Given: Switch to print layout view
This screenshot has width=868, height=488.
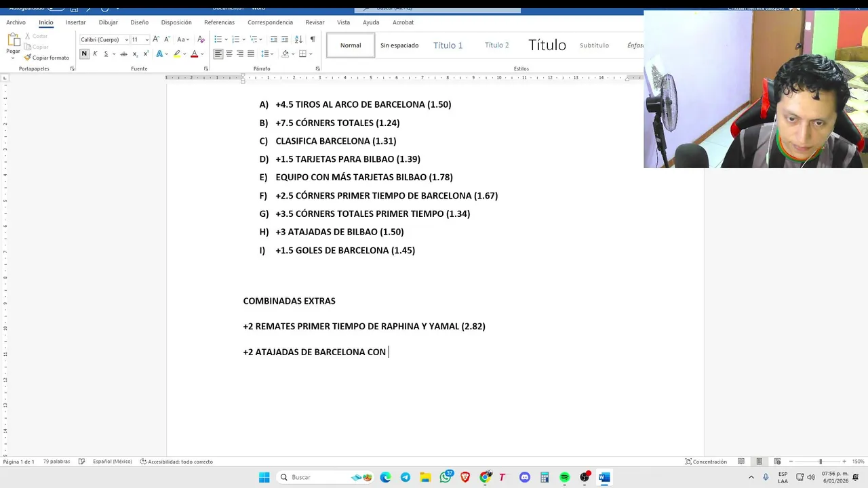Looking at the screenshot, I should [759, 462].
